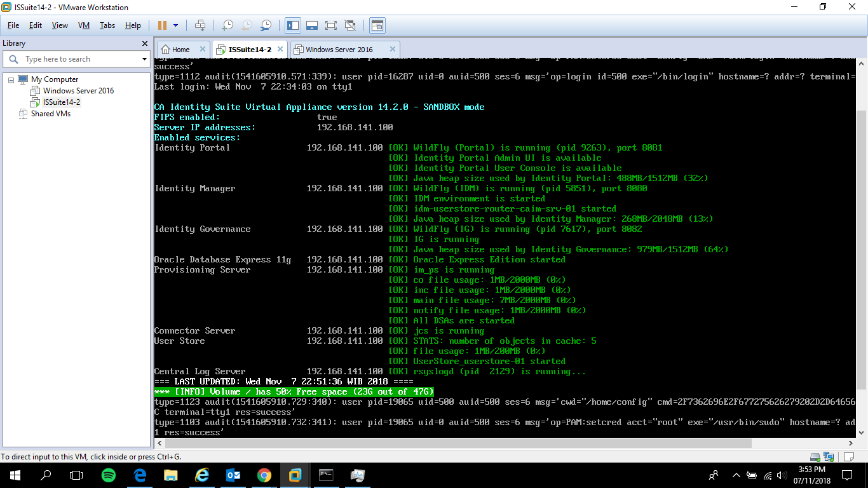
Task: Click the Volume / has 50% free space message
Action: click(x=294, y=392)
